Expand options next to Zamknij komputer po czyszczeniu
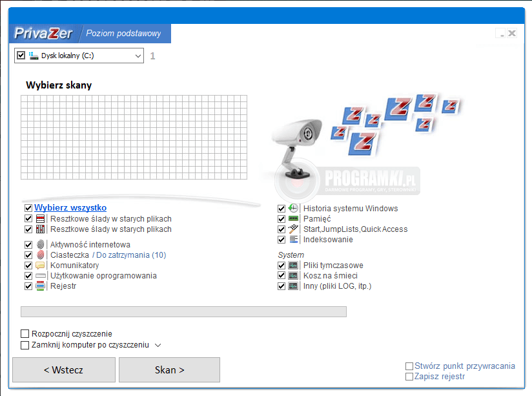 [158, 346]
